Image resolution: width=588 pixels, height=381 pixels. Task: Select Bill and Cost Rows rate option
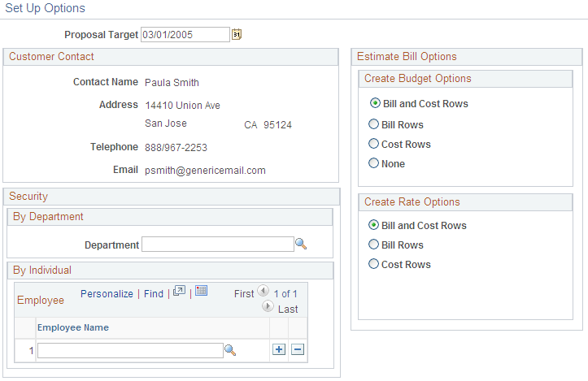pyautogui.click(x=373, y=225)
